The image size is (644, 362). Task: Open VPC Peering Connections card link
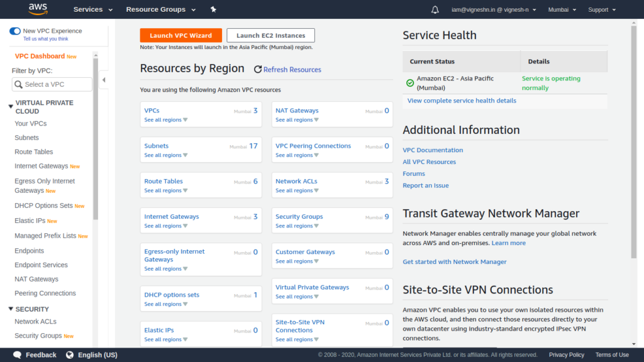pos(313,146)
